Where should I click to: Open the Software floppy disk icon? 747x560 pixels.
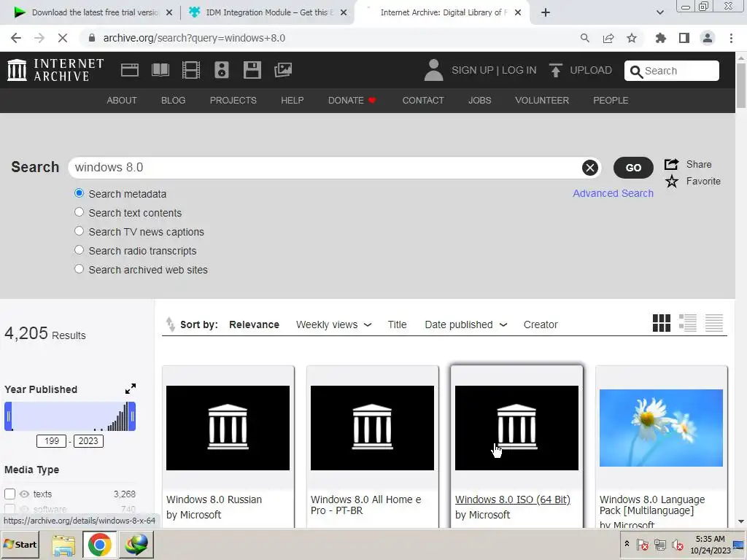(x=252, y=70)
